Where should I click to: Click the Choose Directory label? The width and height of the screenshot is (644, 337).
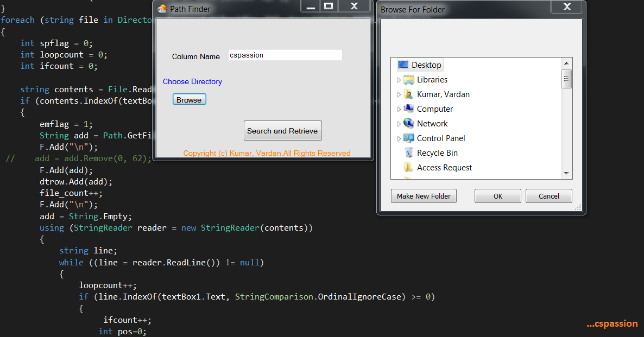[x=192, y=82]
